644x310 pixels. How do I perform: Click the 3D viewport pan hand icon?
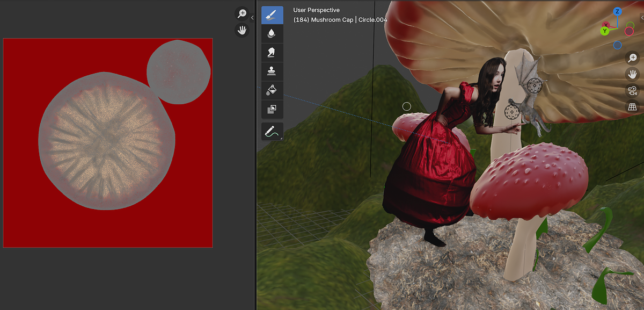[x=632, y=74]
